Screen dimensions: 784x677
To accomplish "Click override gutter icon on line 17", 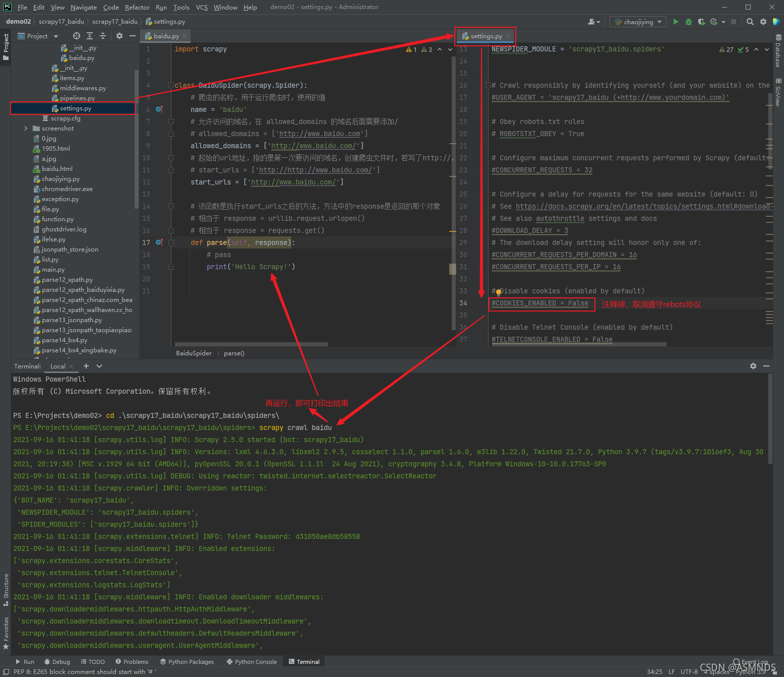I will click(x=159, y=242).
